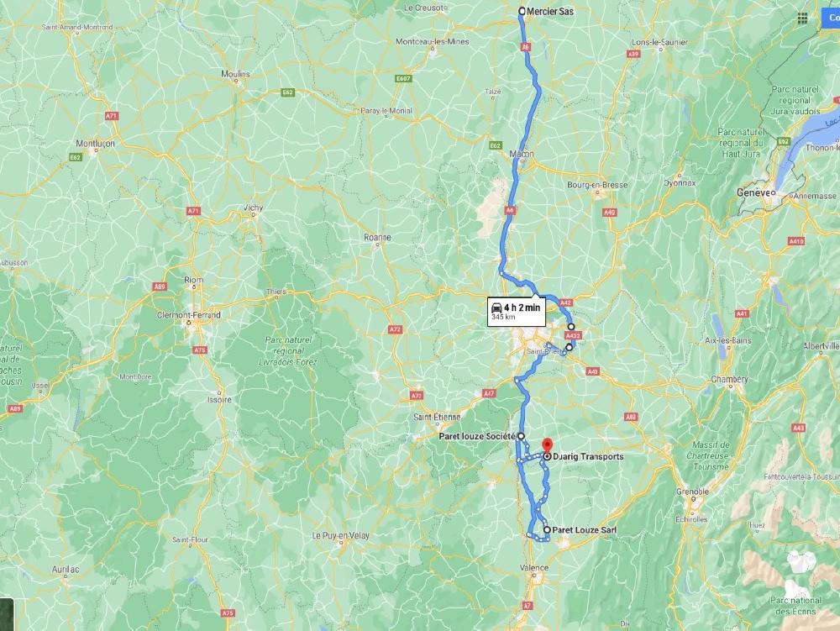The width and height of the screenshot is (840, 631).
Task: Click the A432 motorway shield
Action: point(573,336)
